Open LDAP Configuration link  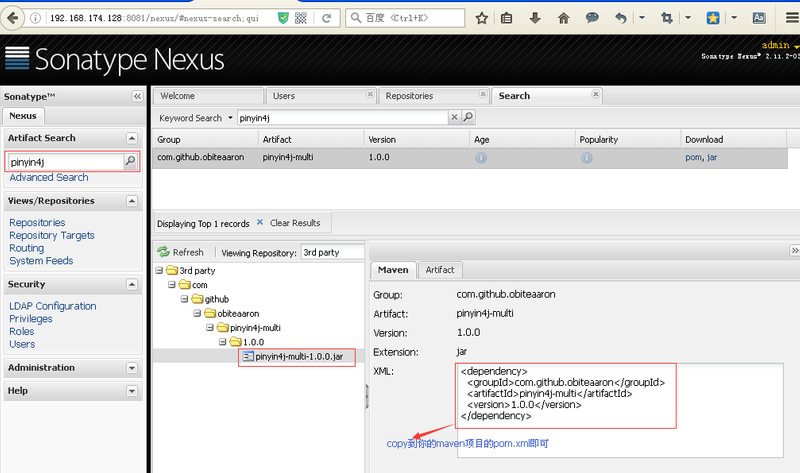pyautogui.click(x=53, y=306)
